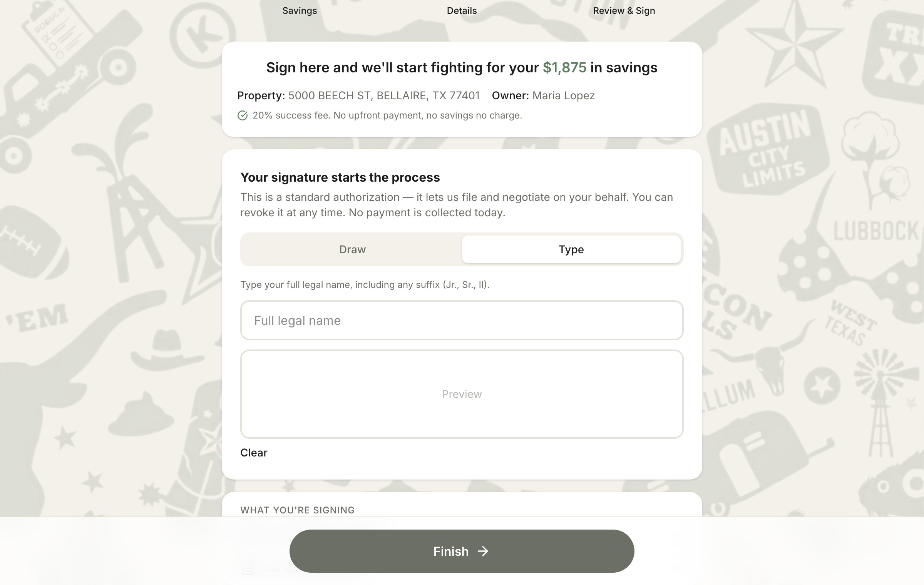Go to the Savings step
Viewport: 924px width, 585px height.
click(x=300, y=11)
